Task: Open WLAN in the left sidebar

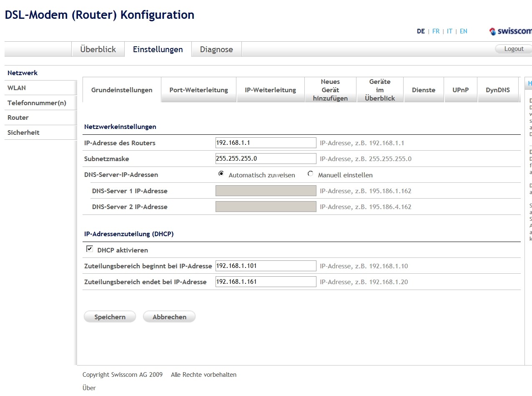Action: coord(17,88)
